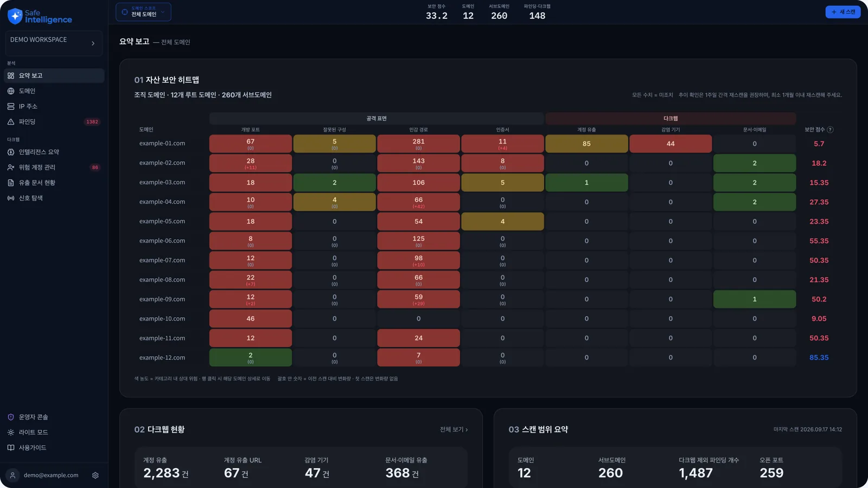Click the 85 계정 유출 cell for example-01.com
Viewport: 868px width, 488px height.
point(586,144)
